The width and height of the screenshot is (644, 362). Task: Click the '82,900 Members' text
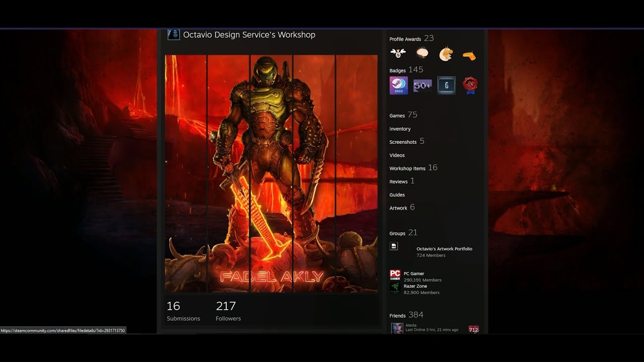[422, 293]
